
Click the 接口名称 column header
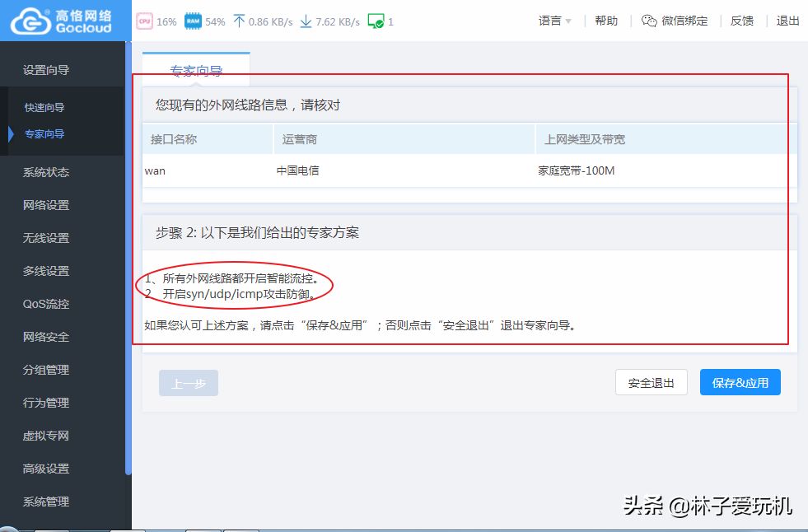point(208,139)
